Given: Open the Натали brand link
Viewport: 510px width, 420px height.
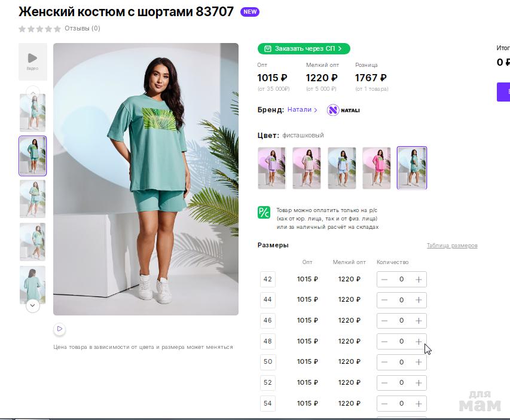Looking at the screenshot, I should (x=302, y=110).
